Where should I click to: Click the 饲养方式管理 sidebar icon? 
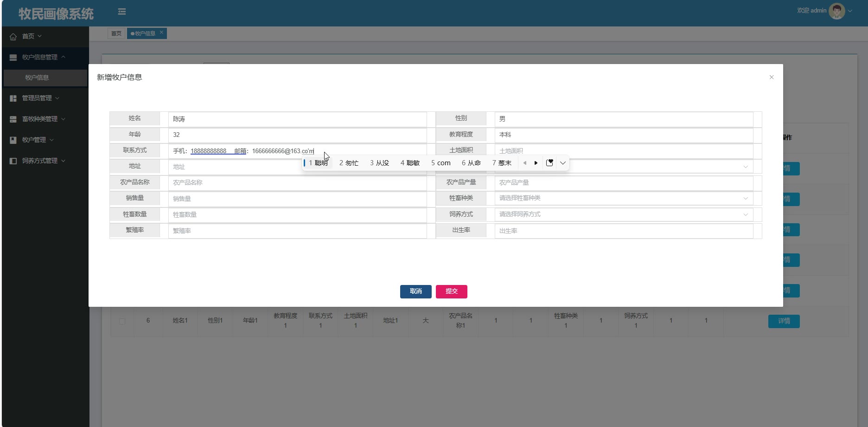13,161
